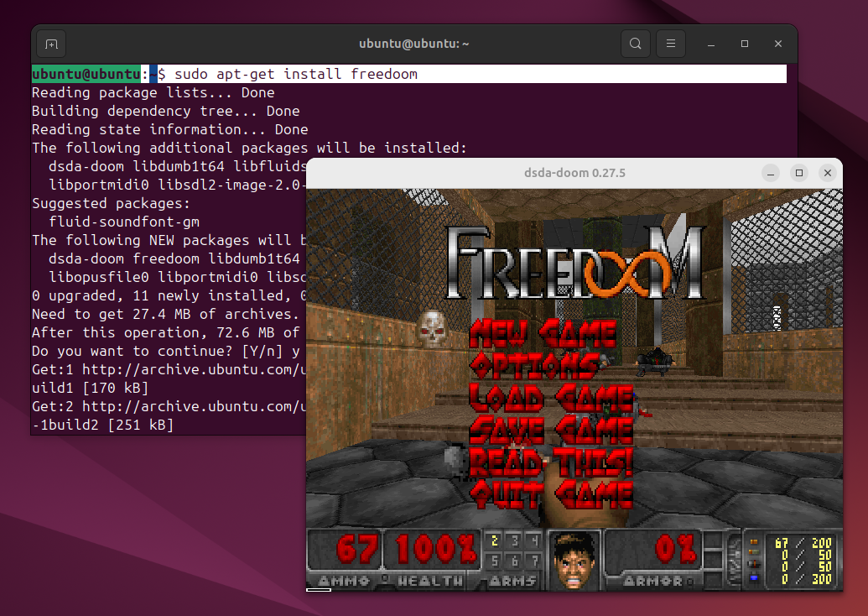
Task: Click weapon slot 2 in Arms panel
Action: (494, 540)
